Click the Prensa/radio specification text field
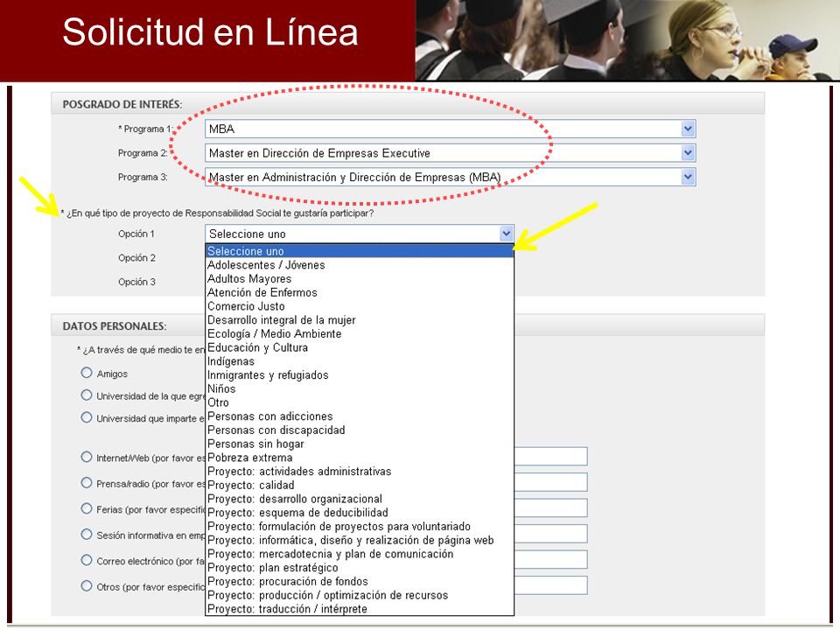This screenshot has height=630, width=840. (550, 482)
